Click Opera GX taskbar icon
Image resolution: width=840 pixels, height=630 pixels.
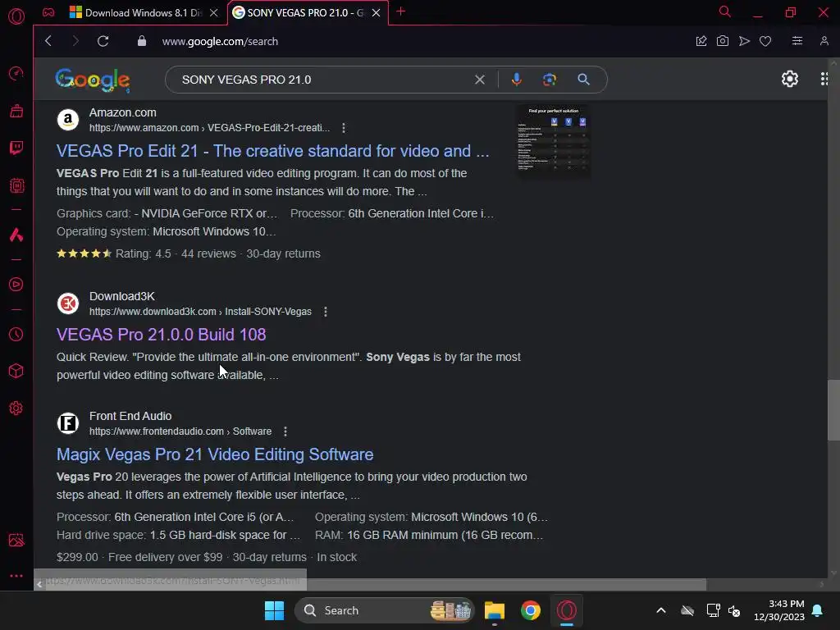pos(566,610)
